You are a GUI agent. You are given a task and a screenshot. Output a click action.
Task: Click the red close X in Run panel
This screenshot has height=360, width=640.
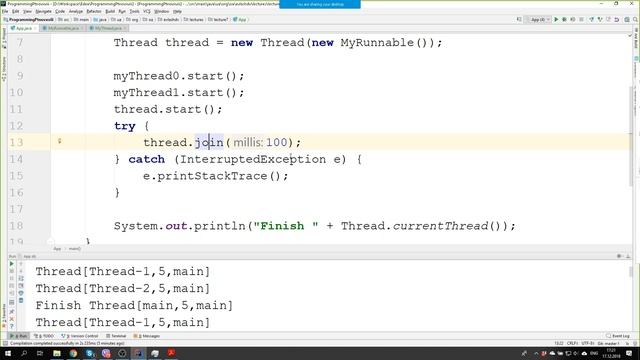point(11,319)
